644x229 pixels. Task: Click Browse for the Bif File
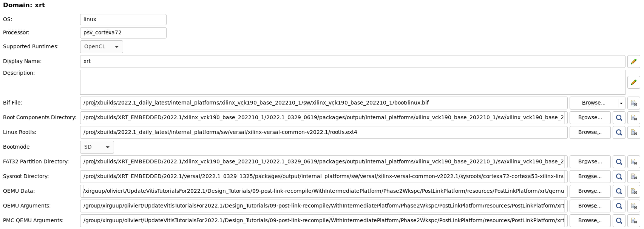coord(593,103)
